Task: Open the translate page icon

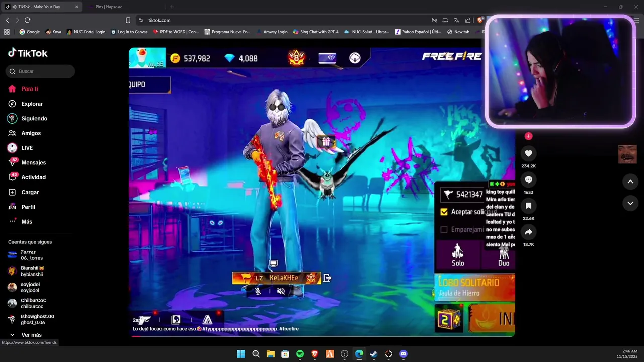Action: tap(456, 20)
